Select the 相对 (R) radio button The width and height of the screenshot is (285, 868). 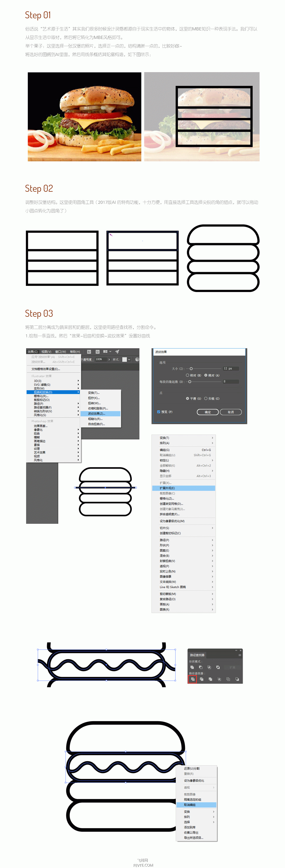click(188, 375)
